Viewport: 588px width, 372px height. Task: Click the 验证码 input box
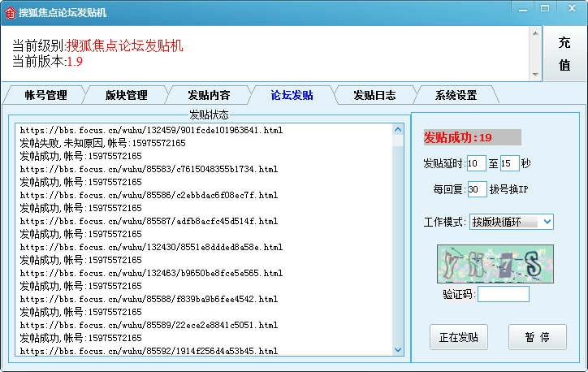tap(504, 294)
